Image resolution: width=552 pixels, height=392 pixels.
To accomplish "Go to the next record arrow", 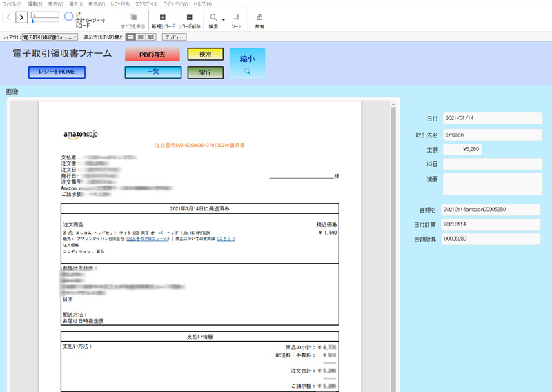I will coord(22,17).
